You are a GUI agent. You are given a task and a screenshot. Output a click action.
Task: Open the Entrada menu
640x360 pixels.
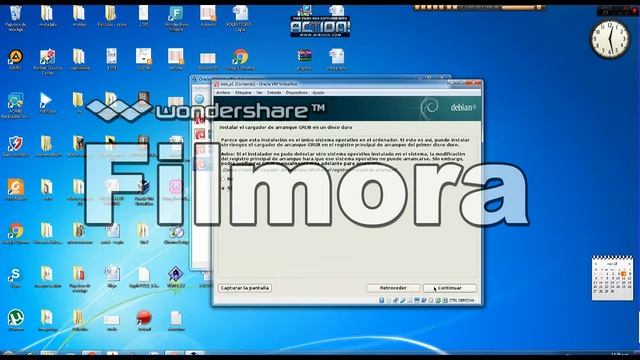(x=274, y=93)
